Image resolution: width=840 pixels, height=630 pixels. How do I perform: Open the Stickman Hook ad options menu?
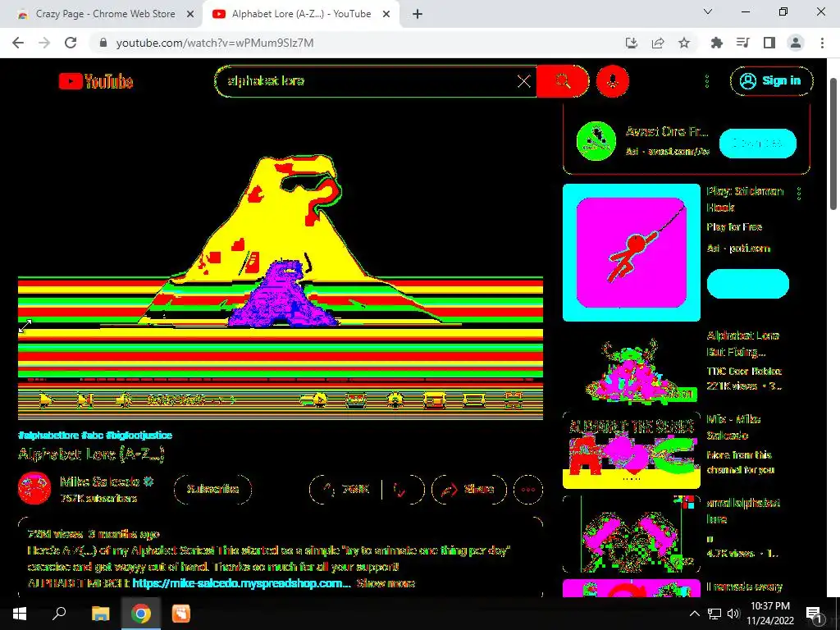pos(799,193)
